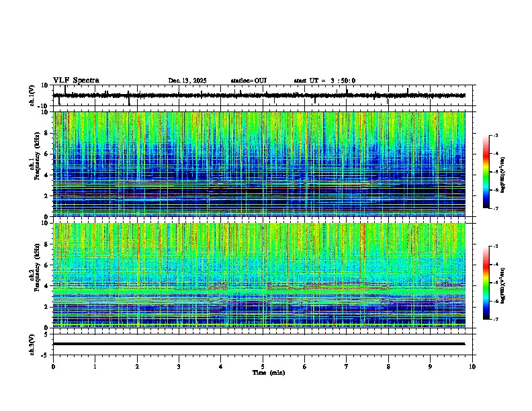Screen dimensions: 532x411
Task: Click the "ch.3(V)" axis label
Action: (32, 345)
